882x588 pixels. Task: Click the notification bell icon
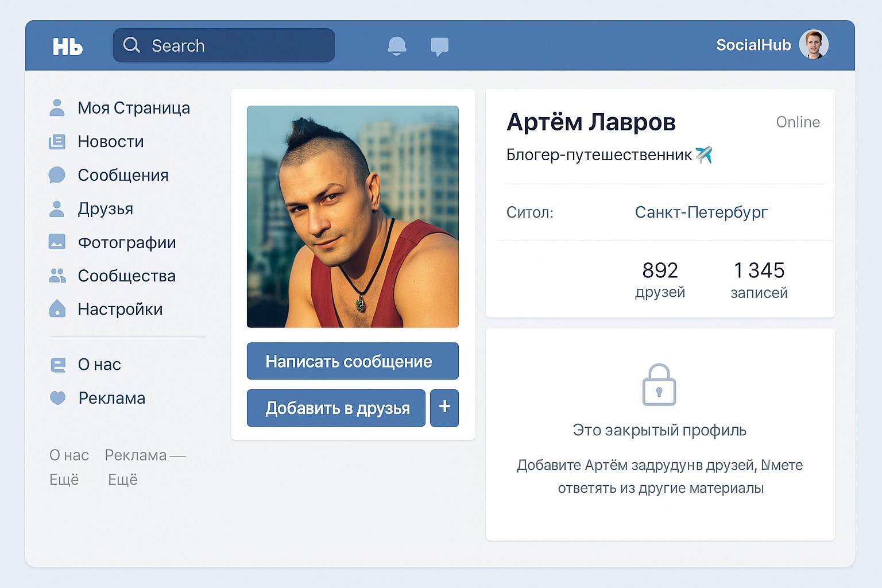397,46
